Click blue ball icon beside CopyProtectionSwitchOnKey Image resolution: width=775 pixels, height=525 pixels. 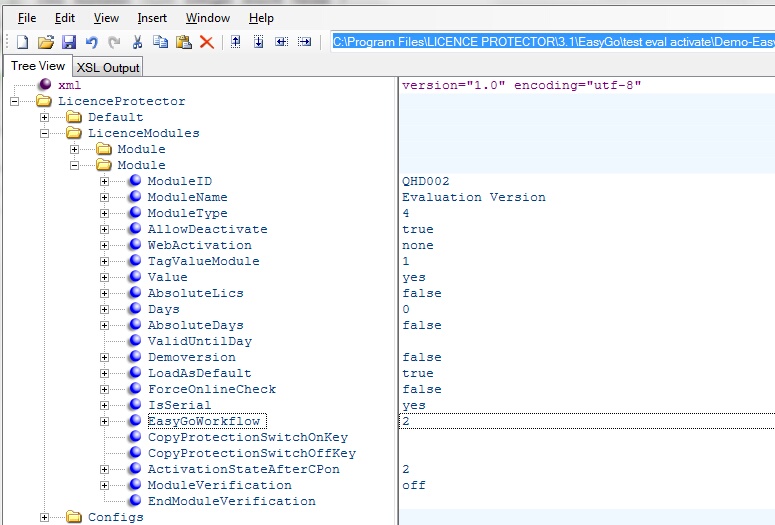click(135, 437)
